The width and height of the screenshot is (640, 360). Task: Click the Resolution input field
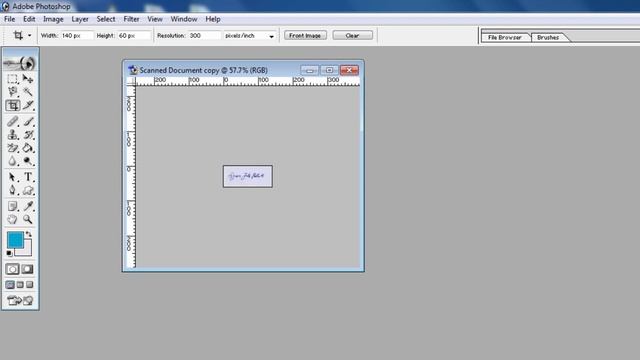[x=204, y=36]
